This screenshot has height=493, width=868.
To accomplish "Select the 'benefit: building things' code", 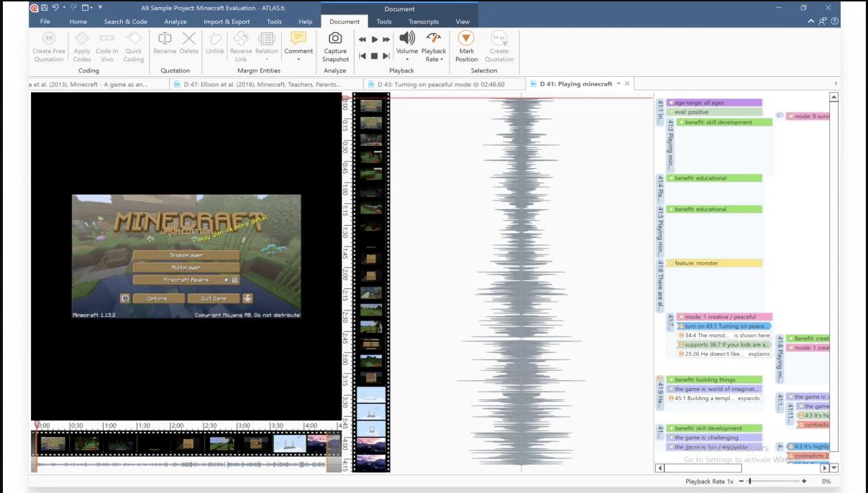I will click(713, 379).
